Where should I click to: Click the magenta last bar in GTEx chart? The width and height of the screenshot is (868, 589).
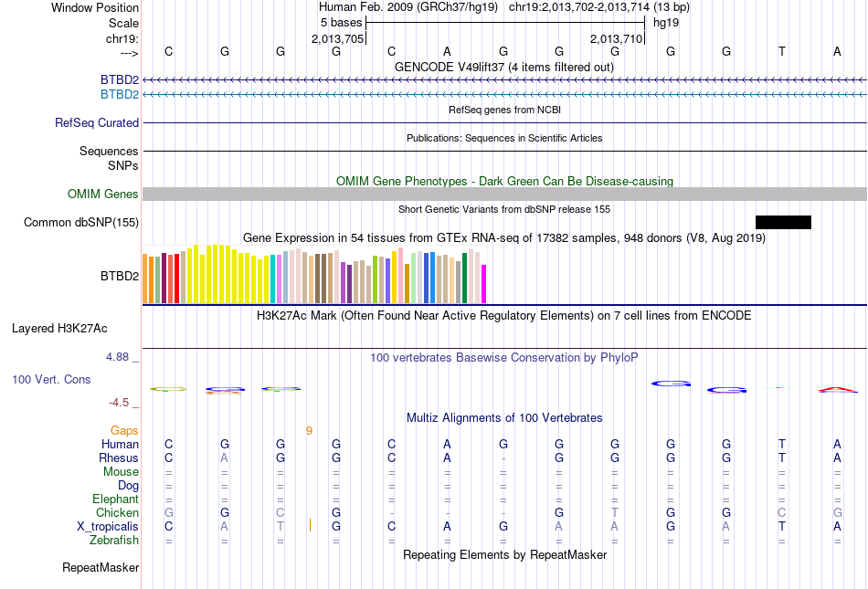click(x=484, y=284)
